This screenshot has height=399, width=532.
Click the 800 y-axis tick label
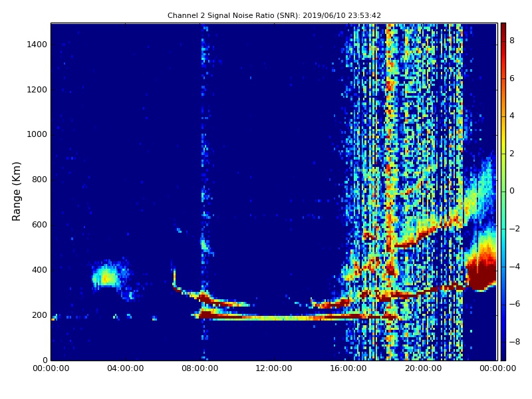(x=39, y=180)
